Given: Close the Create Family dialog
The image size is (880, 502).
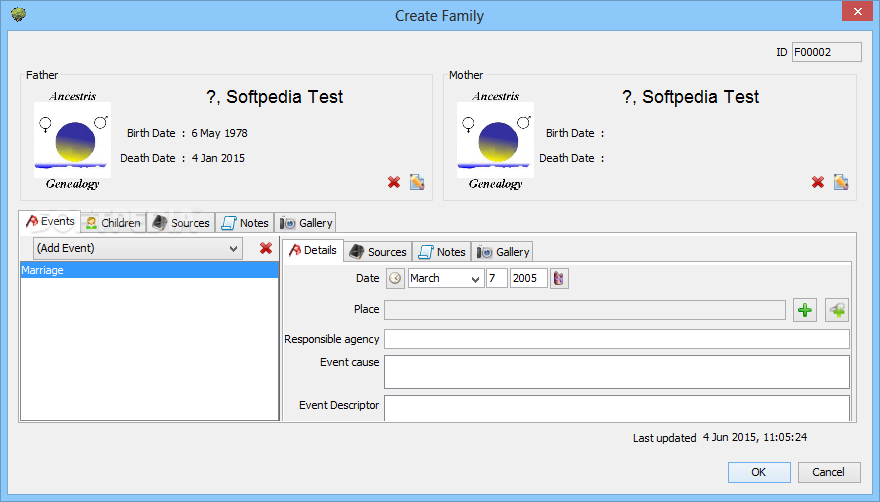Looking at the screenshot, I should point(858,11).
